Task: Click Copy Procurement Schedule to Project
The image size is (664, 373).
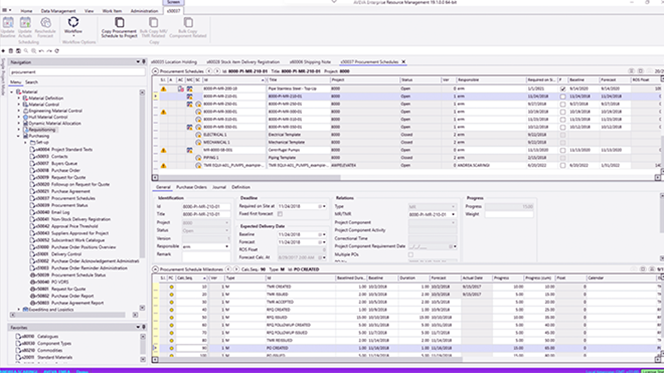Action: pyautogui.click(x=119, y=28)
